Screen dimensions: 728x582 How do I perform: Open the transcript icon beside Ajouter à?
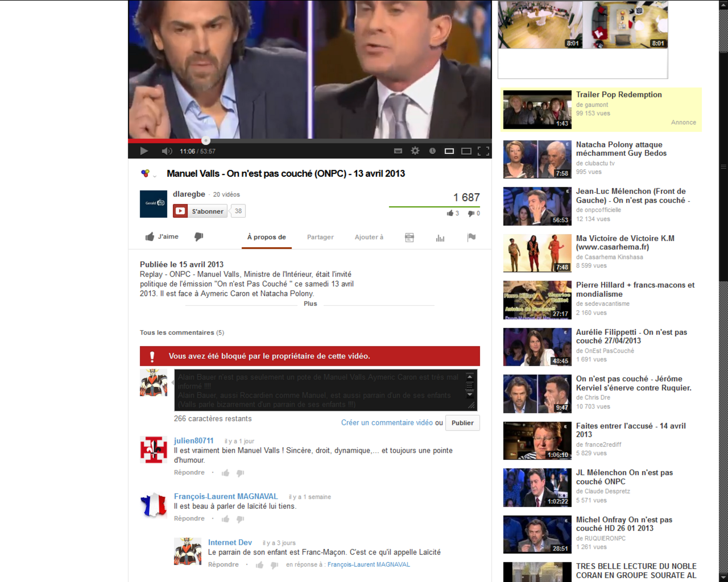(x=409, y=237)
